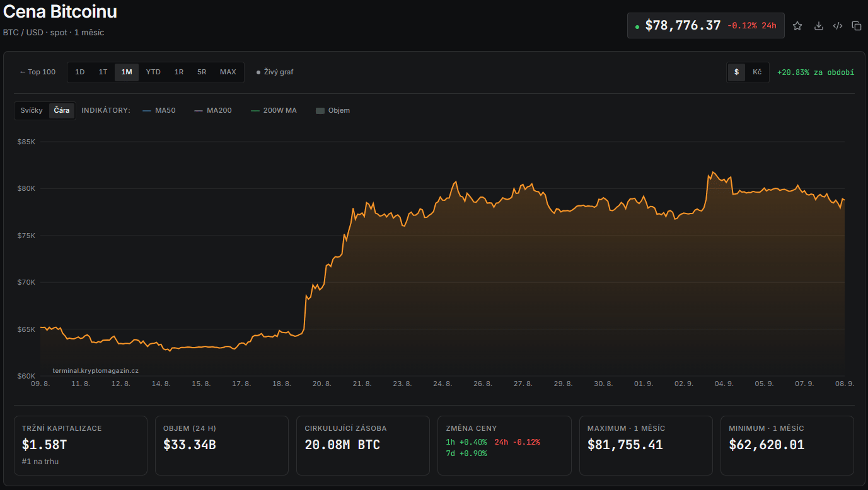
Task: Toggle the 200W MA indicator
Action: pos(274,110)
